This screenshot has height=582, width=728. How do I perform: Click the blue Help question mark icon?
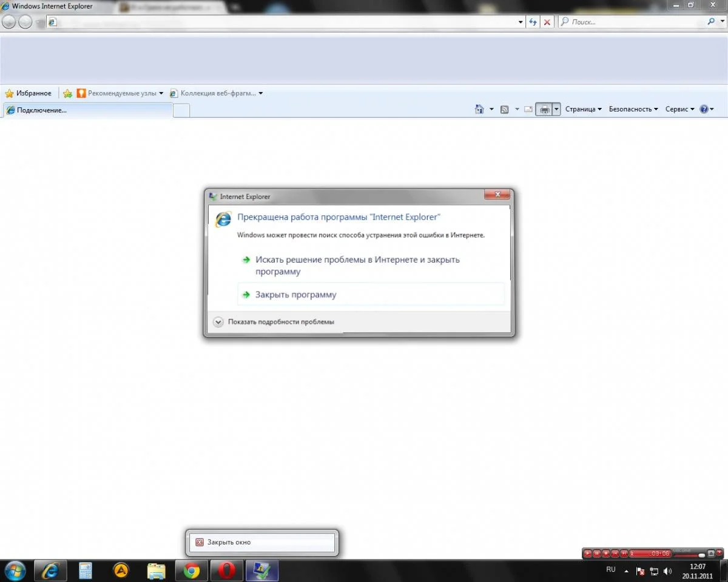coord(704,109)
